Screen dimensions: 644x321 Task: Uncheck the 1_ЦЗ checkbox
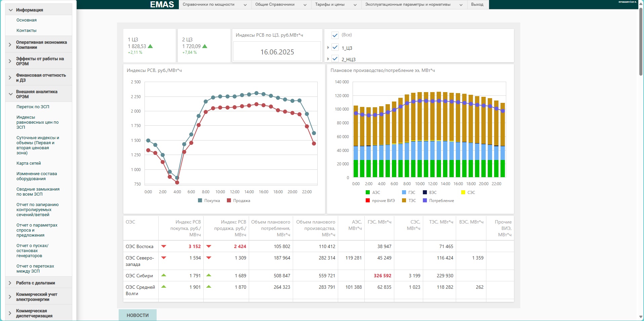(x=335, y=47)
